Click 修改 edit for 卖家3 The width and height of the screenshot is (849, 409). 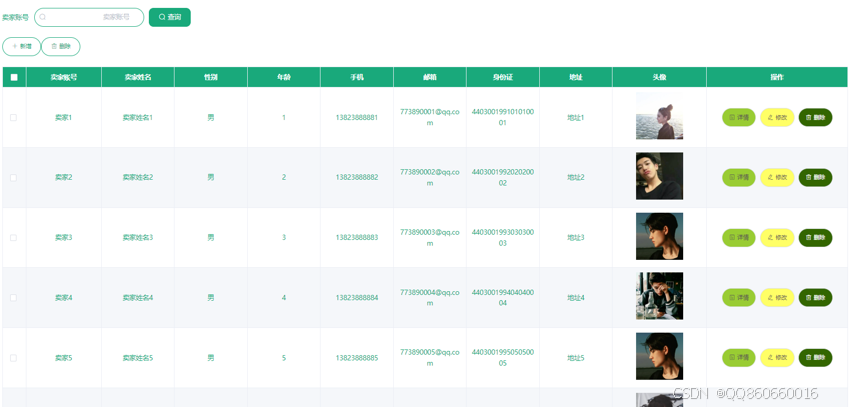777,237
